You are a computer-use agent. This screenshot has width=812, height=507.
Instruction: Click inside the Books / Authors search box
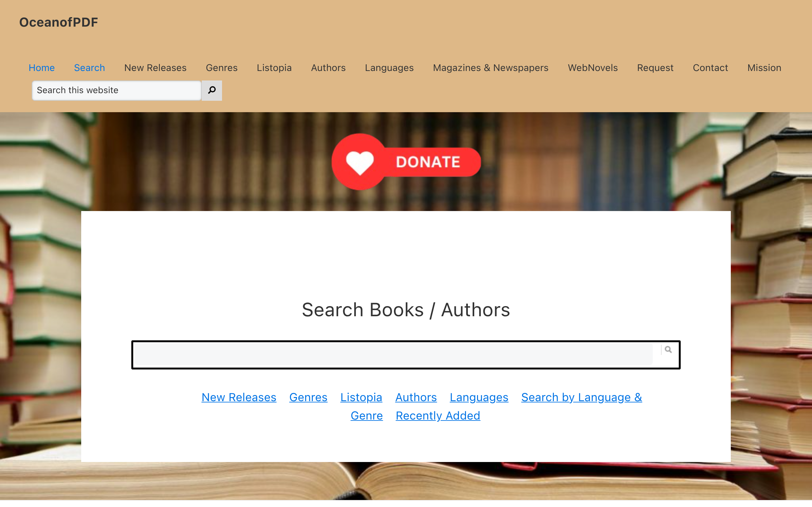click(x=394, y=354)
